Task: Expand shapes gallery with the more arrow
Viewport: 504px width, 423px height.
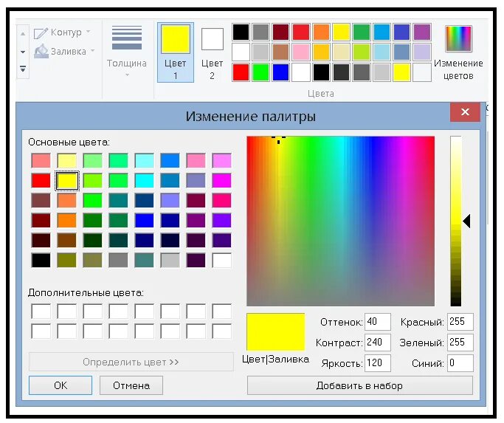Action: point(23,69)
